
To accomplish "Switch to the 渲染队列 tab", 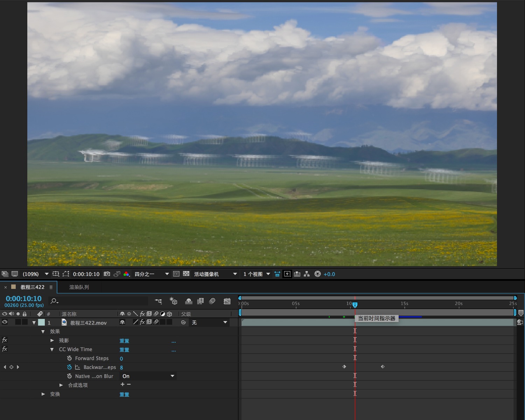I will 79,287.
